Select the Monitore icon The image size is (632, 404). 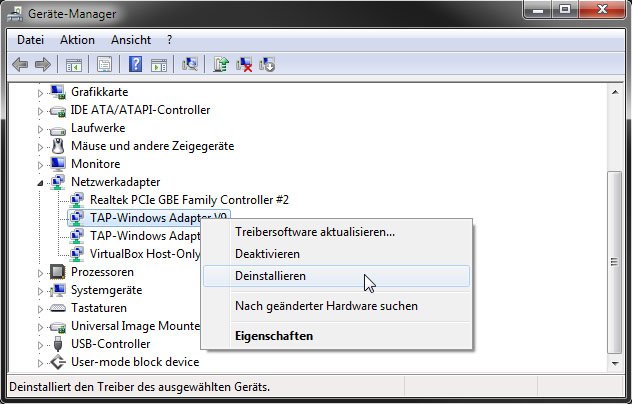pyautogui.click(x=58, y=164)
